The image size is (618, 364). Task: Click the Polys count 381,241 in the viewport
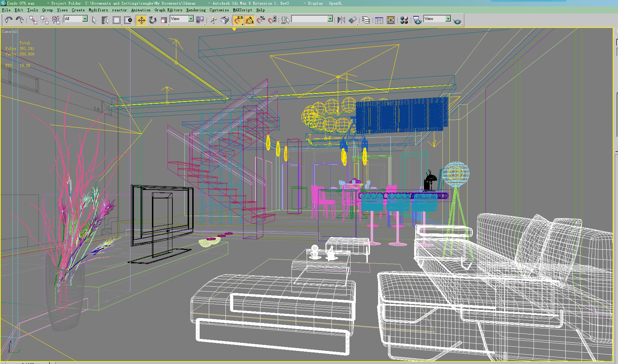point(27,48)
